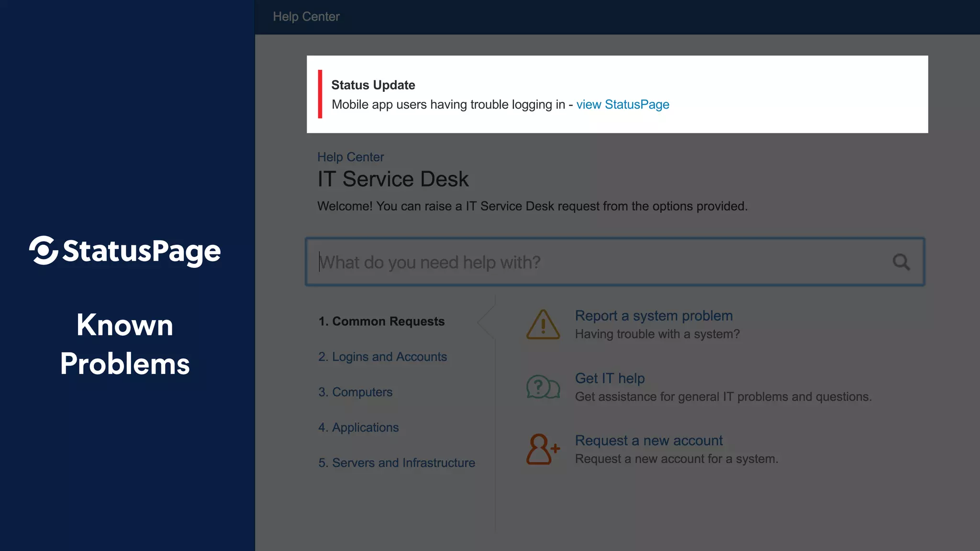
Task: Click the IT Service Desk title
Action: (393, 179)
